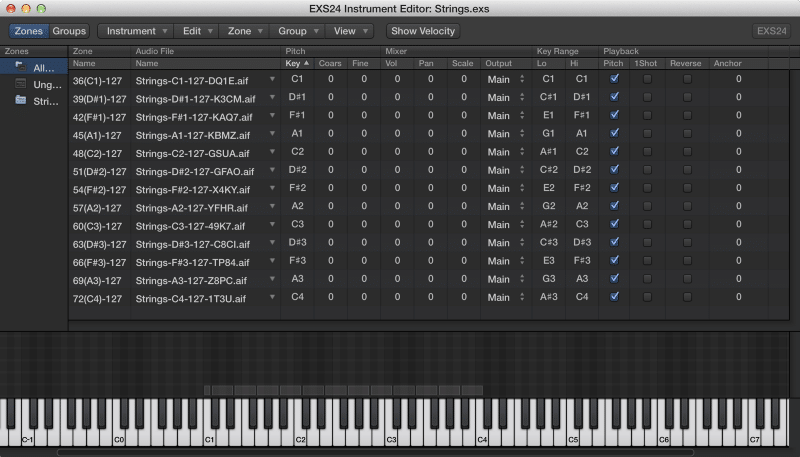Image resolution: width=800 pixels, height=457 pixels.
Task: Click the Key value F#2
Action: (297, 188)
